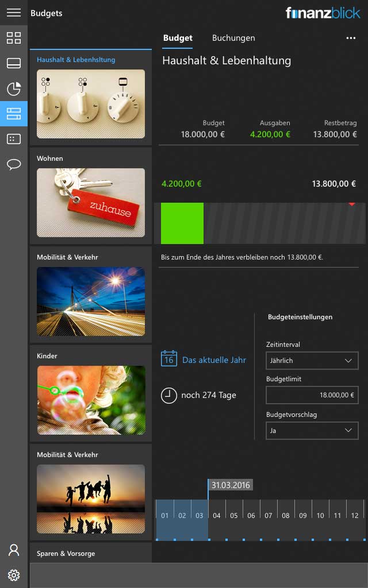Click the Bis zum Ende des Jahres message
The width and height of the screenshot is (368, 588).
[242, 257]
